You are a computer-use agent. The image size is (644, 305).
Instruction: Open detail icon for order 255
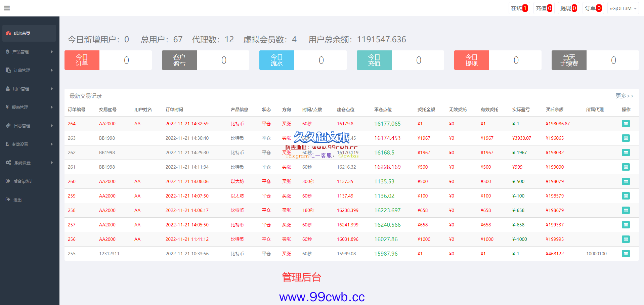click(x=626, y=254)
